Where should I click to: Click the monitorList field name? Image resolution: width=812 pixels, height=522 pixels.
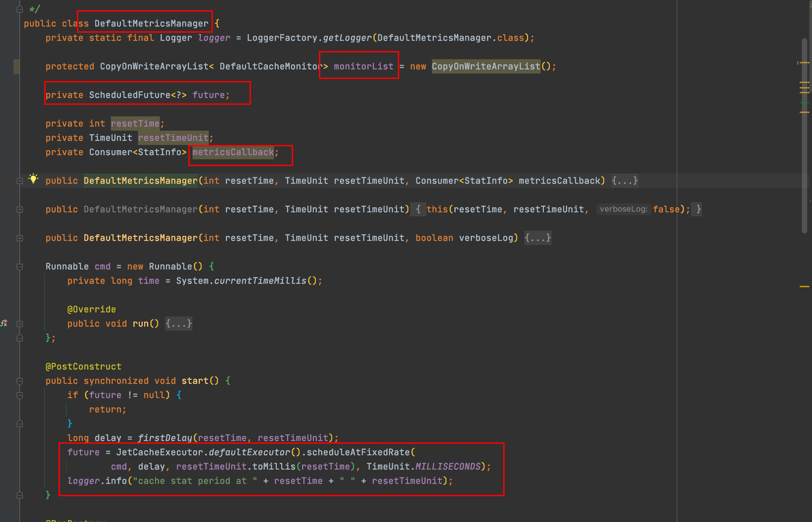click(363, 66)
